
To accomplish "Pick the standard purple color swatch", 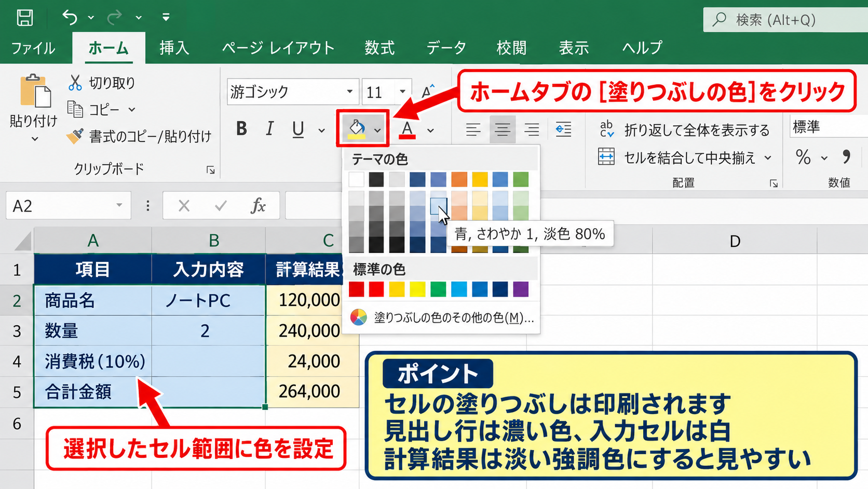I will click(x=521, y=289).
